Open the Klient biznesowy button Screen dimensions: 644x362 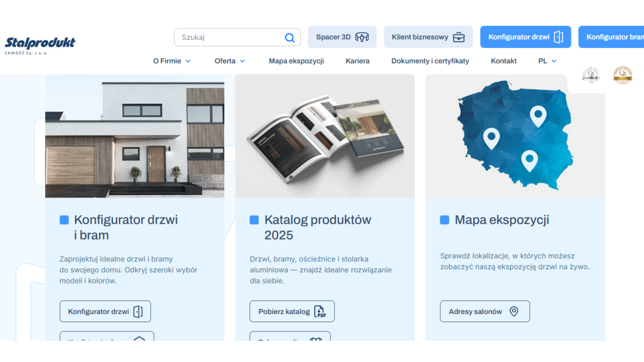click(x=429, y=37)
